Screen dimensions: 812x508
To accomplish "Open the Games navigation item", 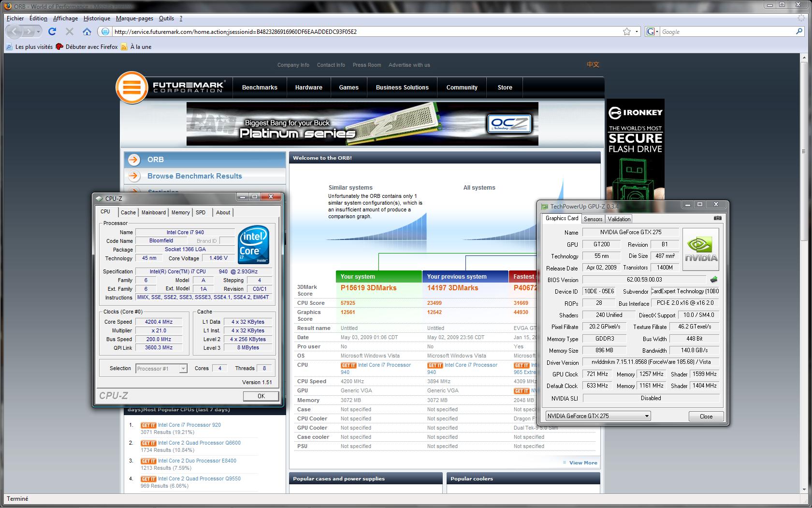I will (x=348, y=88).
